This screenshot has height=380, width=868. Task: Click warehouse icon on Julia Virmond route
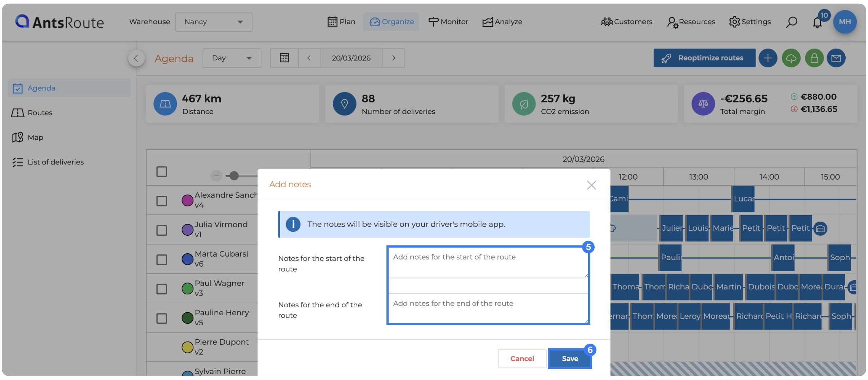click(x=820, y=229)
